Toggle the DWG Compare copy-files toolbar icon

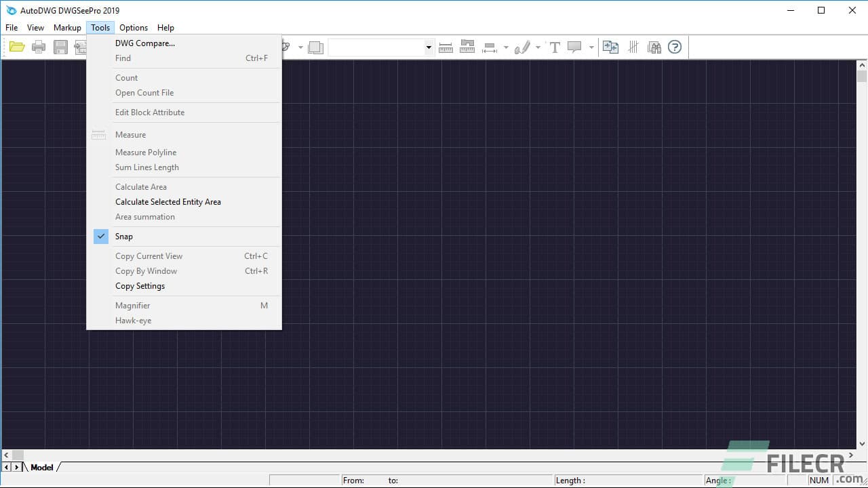tap(611, 47)
